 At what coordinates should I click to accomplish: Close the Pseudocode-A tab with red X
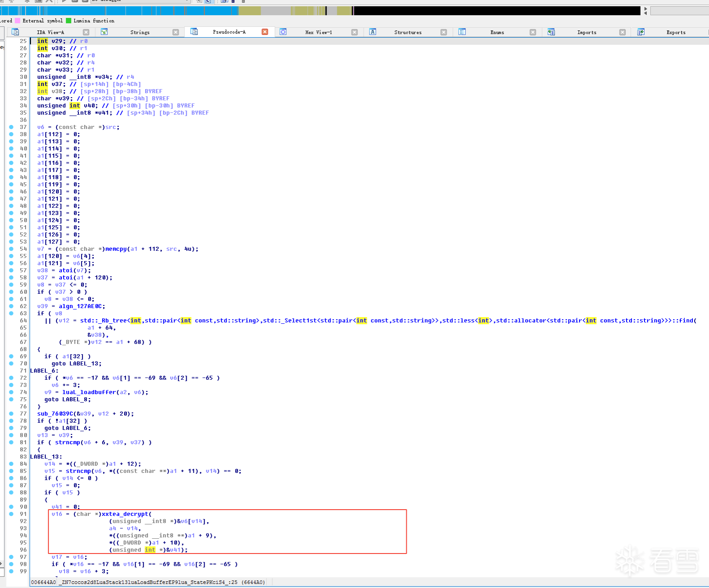(x=265, y=32)
